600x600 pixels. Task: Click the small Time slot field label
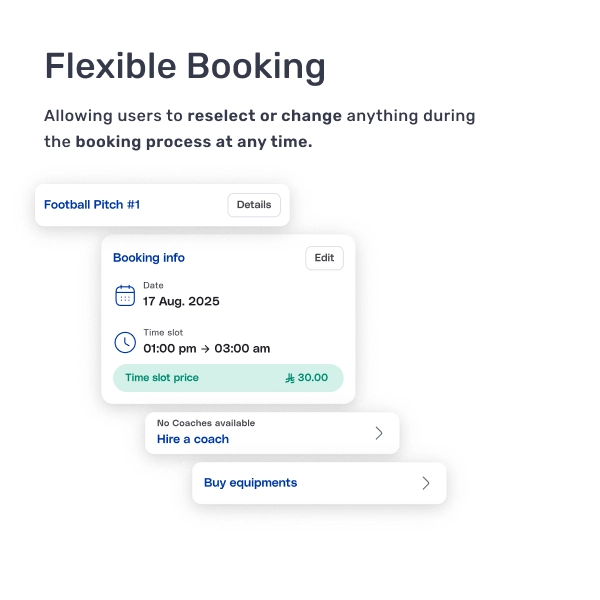pyautogui.click(x=163, y=333)
